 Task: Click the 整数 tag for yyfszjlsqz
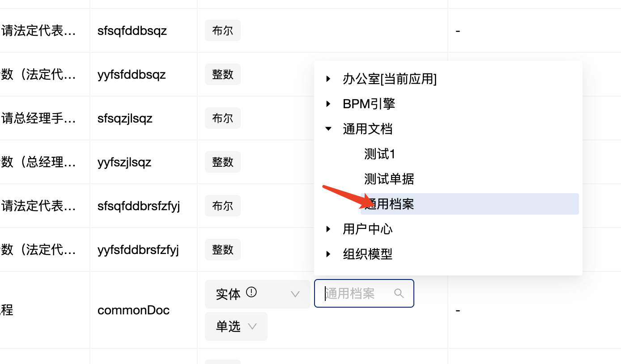click(x=223, y=162)
